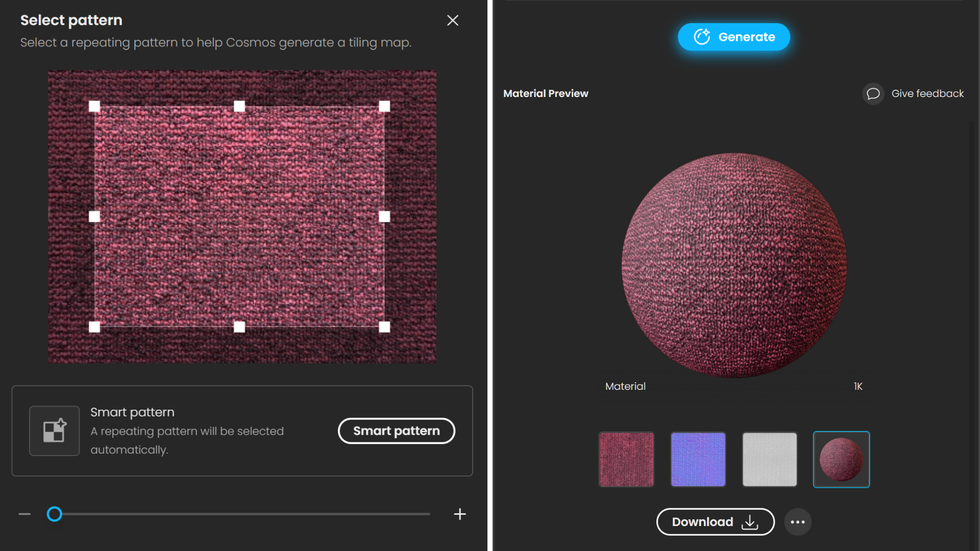Click the top-right crop selection handle
This screenshot has width=980, height=551.
coord(384,106)
